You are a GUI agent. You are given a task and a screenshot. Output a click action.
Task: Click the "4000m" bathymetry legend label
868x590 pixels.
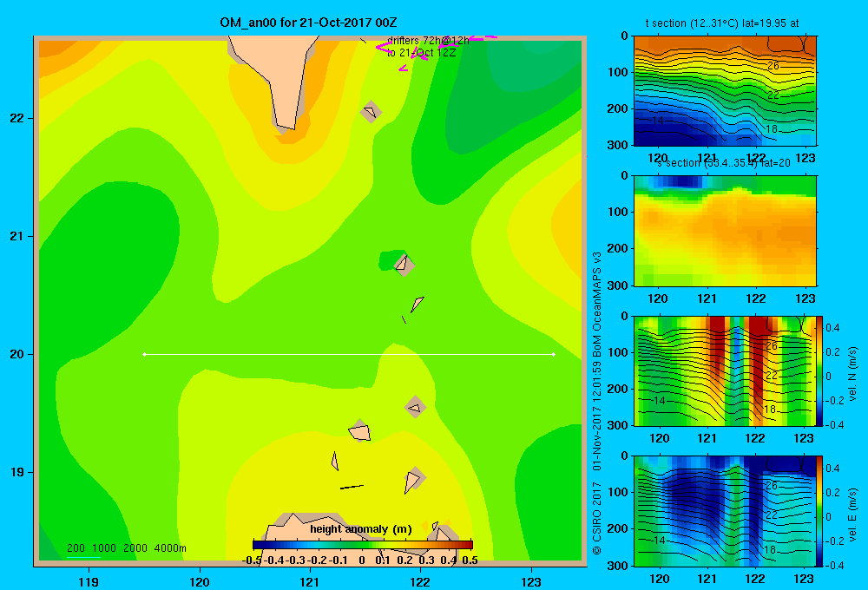pyautogui.click(x=170, y=548)
